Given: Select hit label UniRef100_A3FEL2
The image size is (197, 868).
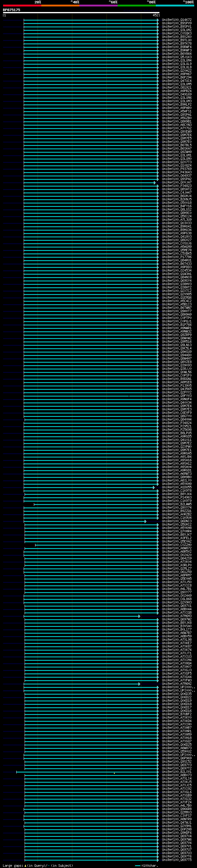Looking at the screenshot, I should [176, 539].
